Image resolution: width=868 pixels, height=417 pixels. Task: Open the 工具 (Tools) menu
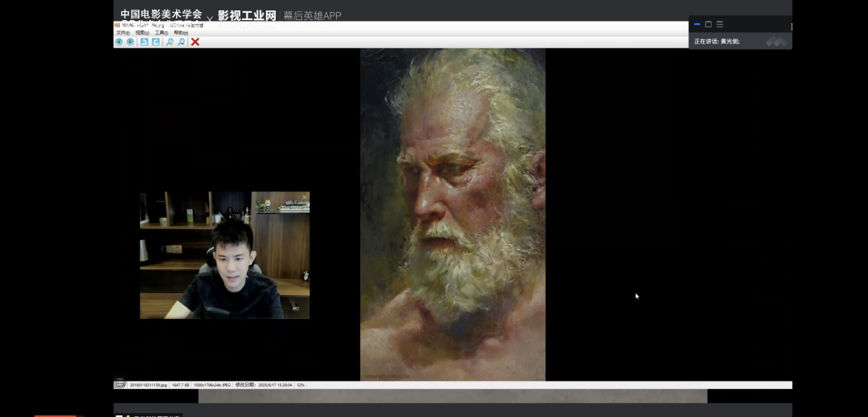[162, 33]
